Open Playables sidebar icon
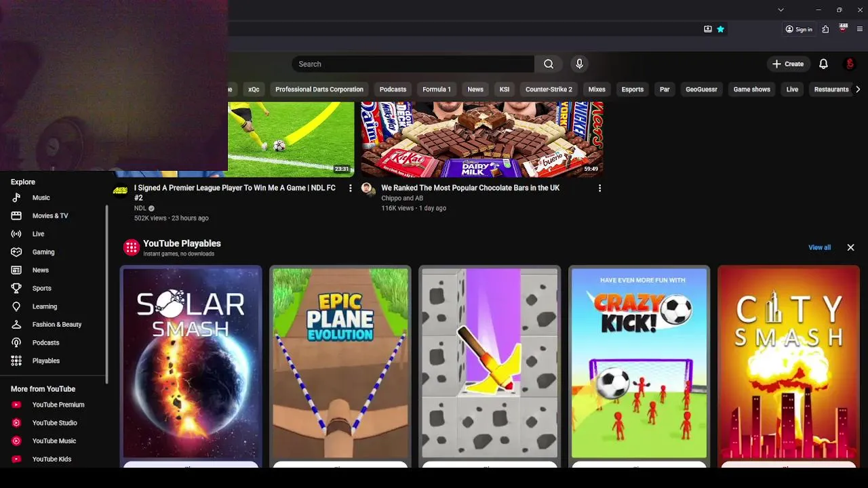 click(17, 361)
